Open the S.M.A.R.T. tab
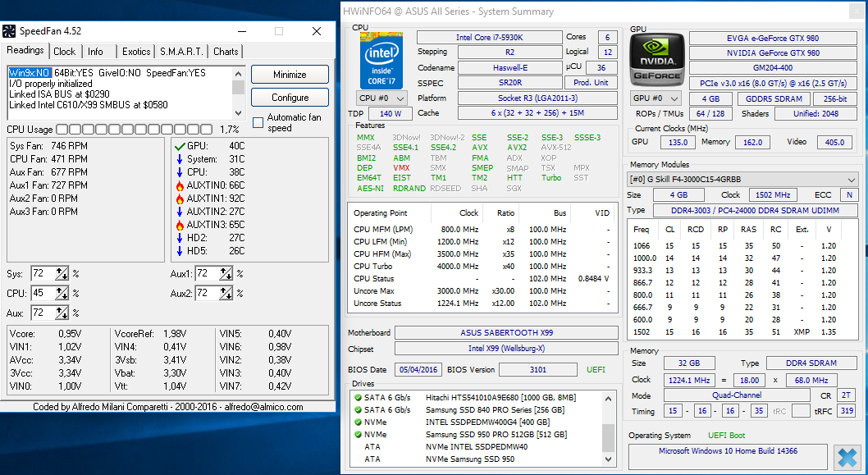 point(181,52)
